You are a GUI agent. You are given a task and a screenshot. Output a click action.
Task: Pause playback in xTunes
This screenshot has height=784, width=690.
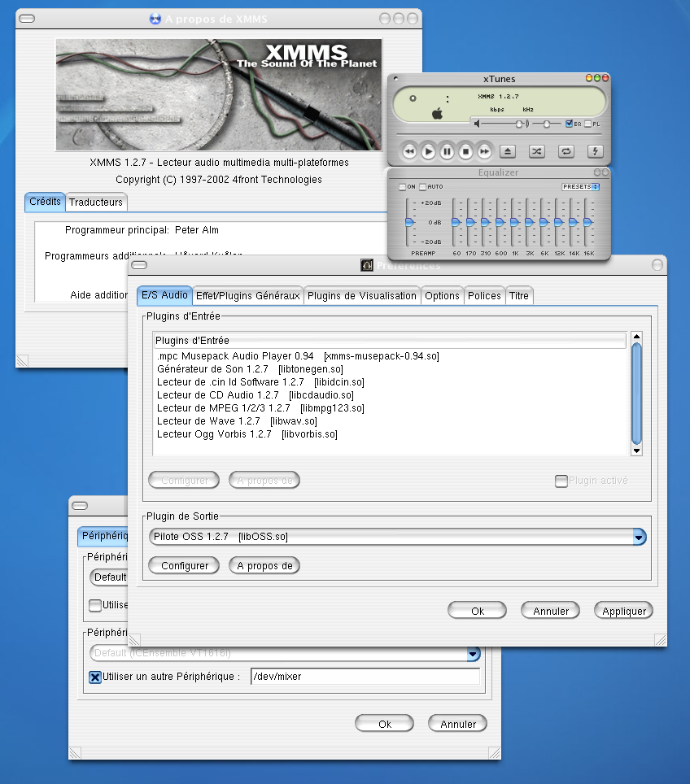tap(447, 151)
